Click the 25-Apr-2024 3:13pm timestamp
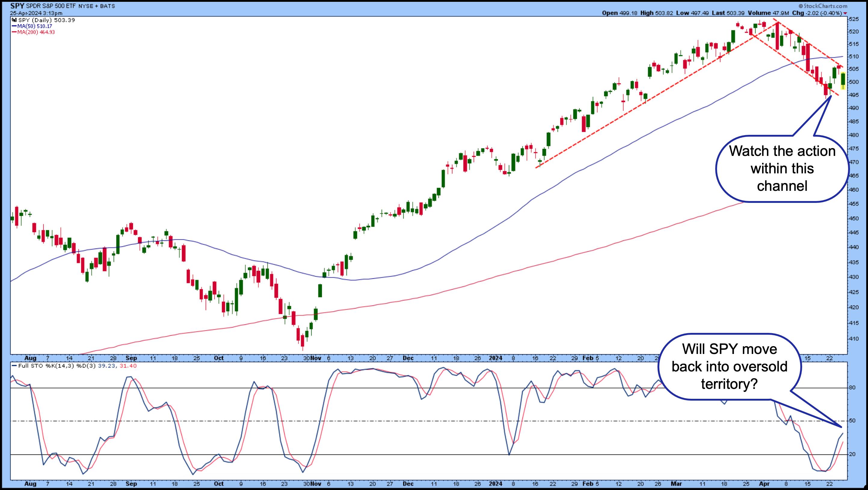Viewport: 868px width, 490px height. coord(36,13)
